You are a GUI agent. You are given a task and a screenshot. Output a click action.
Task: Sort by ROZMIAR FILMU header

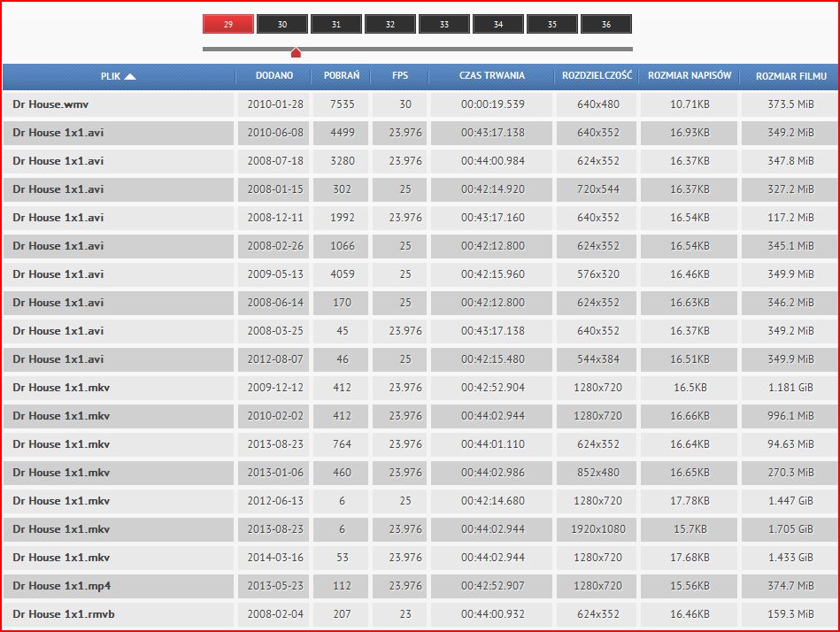791,76
